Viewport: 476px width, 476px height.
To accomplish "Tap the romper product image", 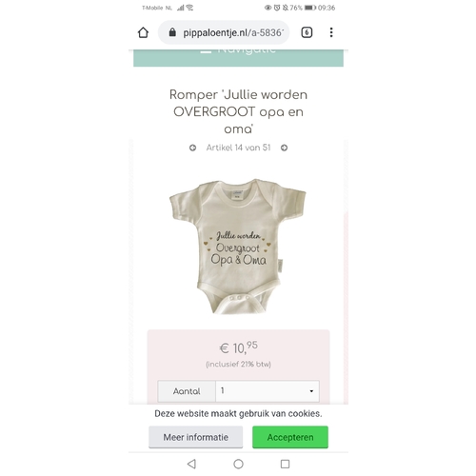I will coord(238,247).
